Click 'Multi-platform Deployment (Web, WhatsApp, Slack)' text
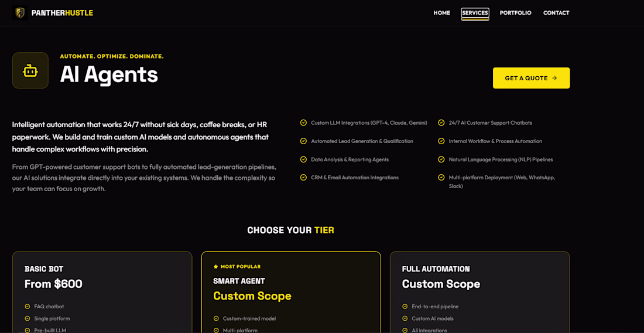Viewport: 644px width, 333px height. click(502, 182)
